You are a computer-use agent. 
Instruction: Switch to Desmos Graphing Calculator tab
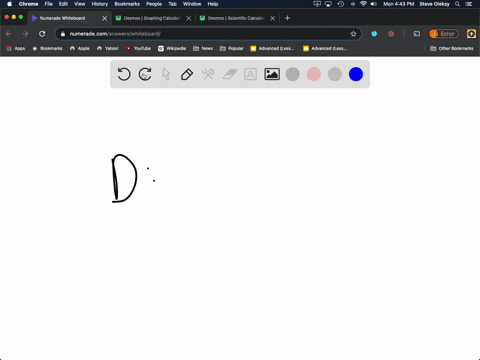click(152, 18)
